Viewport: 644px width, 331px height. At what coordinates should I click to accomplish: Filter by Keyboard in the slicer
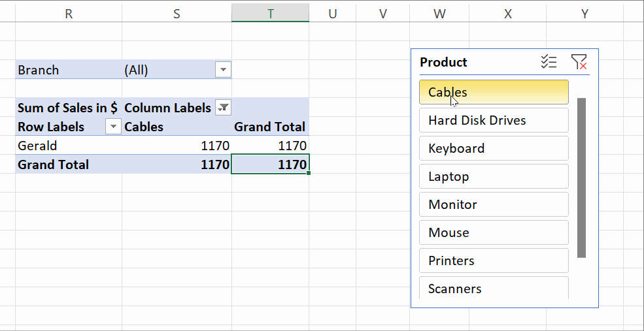coord(494,148)
